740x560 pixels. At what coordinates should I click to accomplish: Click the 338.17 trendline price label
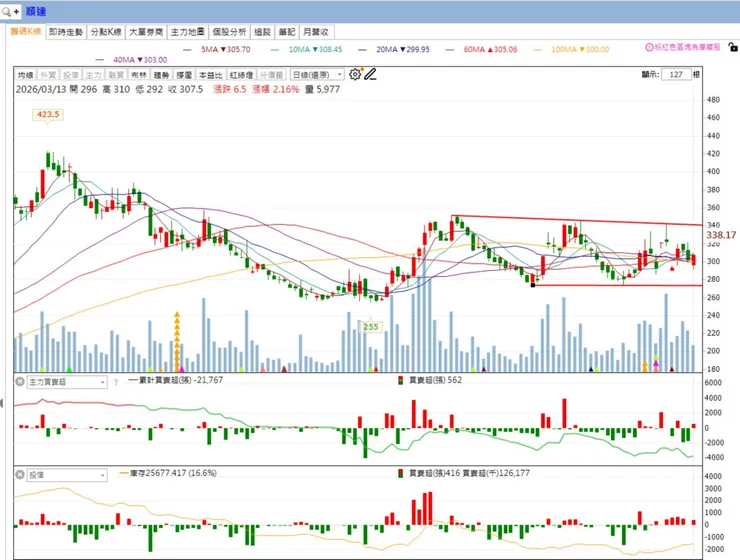(x=721, y=235)
